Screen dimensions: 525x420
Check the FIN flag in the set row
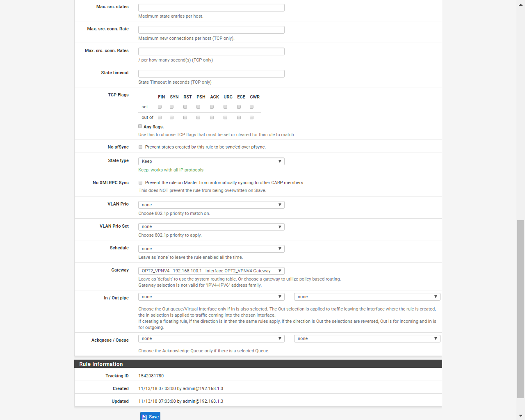click(160, 107)
